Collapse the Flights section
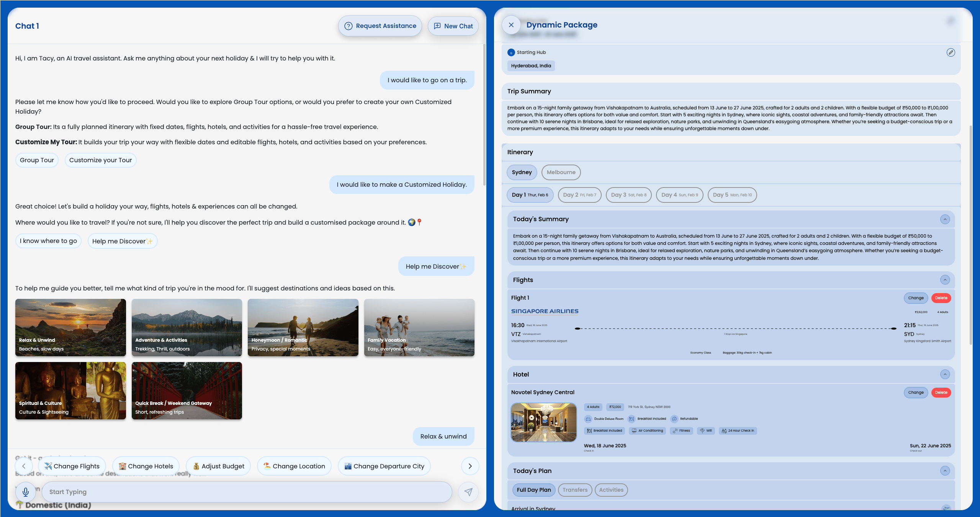Image resolution: width=980 pixels, height=517 pixels. (x=945, y=280)
